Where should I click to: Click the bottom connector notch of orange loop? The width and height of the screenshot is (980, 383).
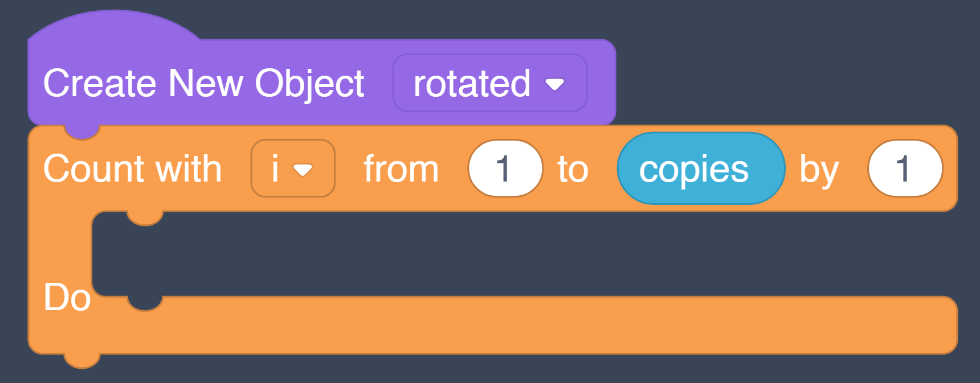tap(82, 360)
